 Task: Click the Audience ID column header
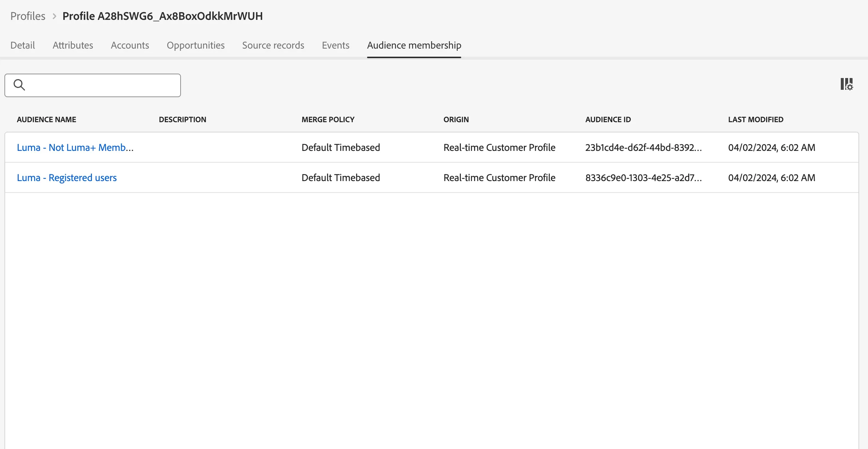608,120
